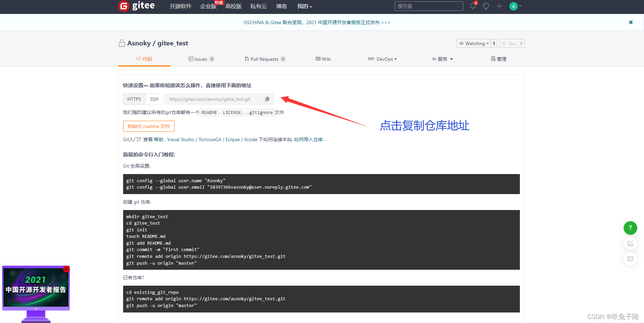644x323 pixels.
Task: Open the user avatar menu
Action: click(515, 6)
